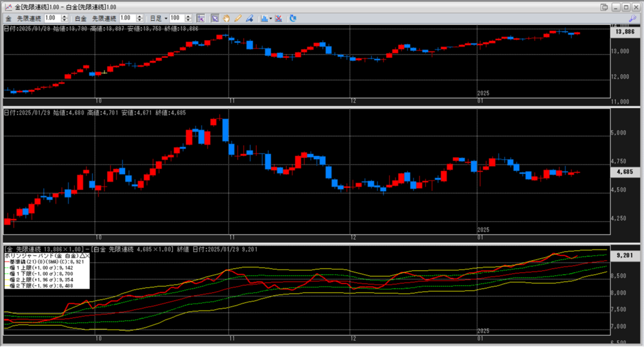Screen dimensions: 644x347
Task: Click the bar chart indicator icon
Action: pos(264,18)
